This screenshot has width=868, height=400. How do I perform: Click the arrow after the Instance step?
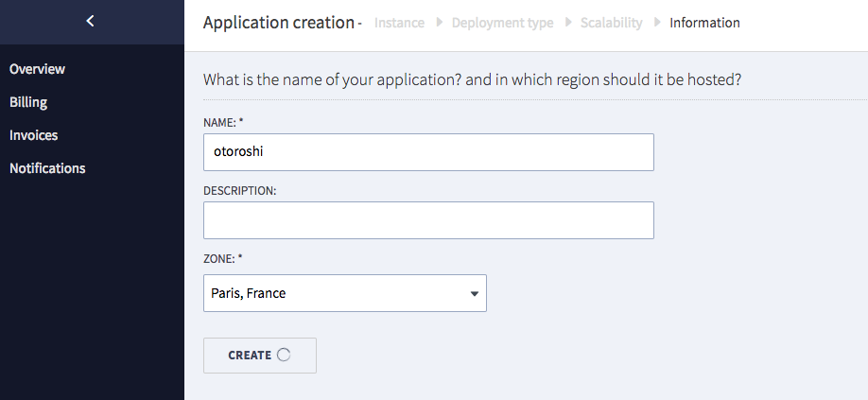point(439,23)
